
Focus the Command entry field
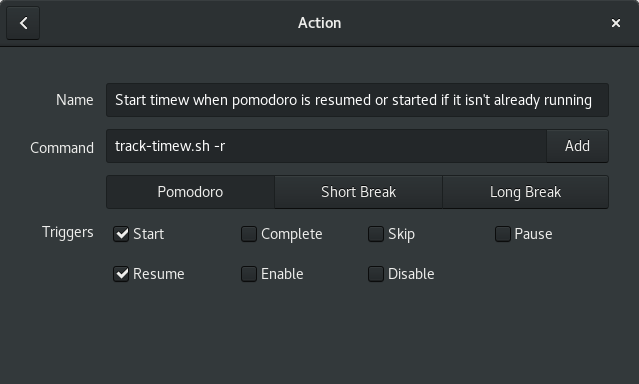[x=326, y=146]
